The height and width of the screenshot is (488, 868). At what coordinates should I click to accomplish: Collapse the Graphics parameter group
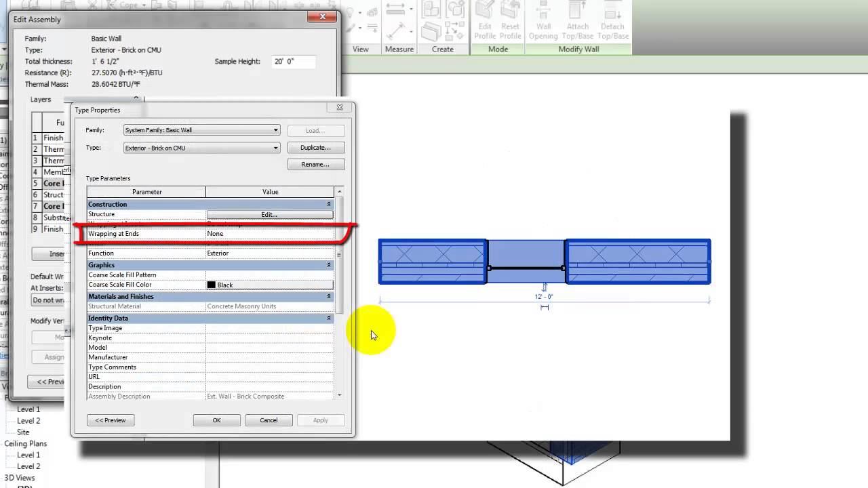[329, 265]
